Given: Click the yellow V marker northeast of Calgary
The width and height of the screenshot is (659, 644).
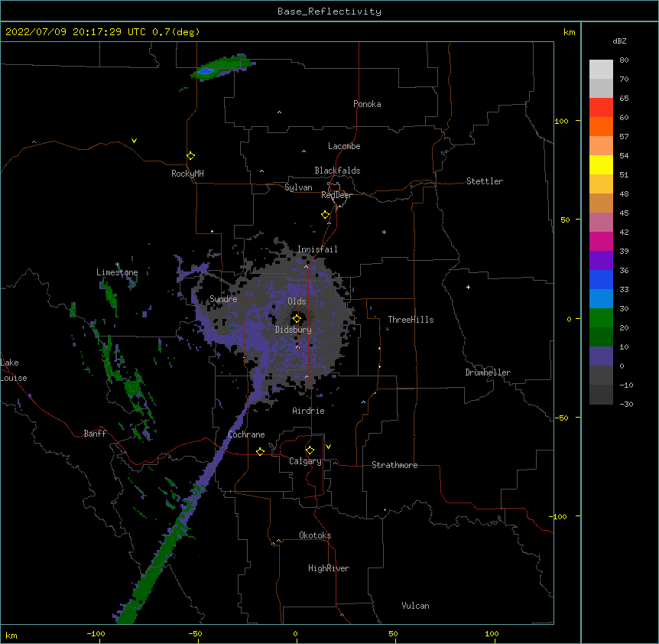Looking at the screenshot, I should (328, 447).
